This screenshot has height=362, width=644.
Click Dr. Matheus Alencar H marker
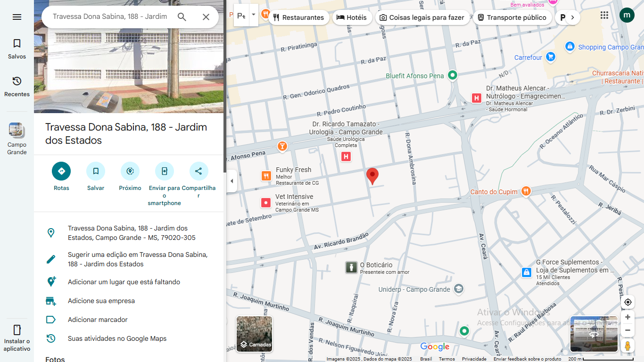coord(477,98)
